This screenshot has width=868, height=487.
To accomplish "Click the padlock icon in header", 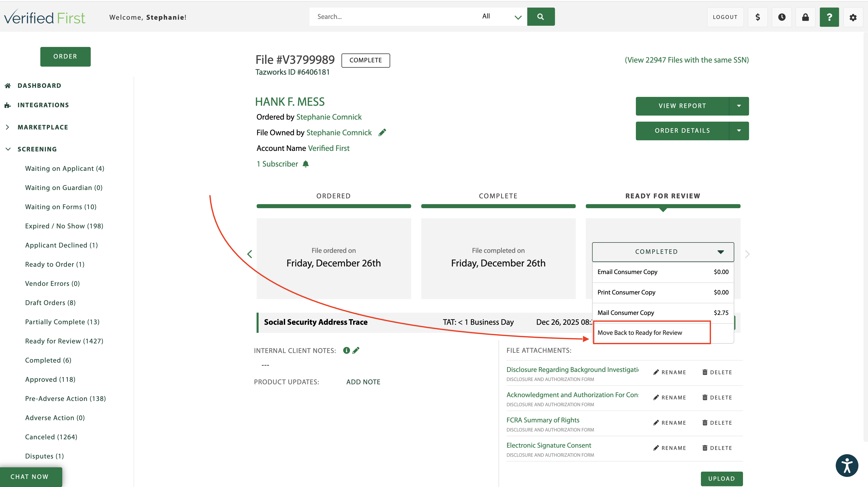I will pos(805,17).
